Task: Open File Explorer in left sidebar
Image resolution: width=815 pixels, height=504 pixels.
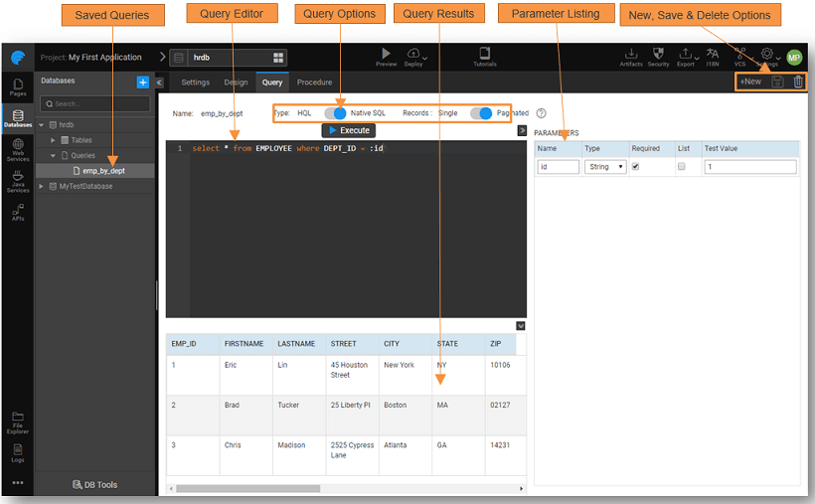Action: (x=18, y=421)
